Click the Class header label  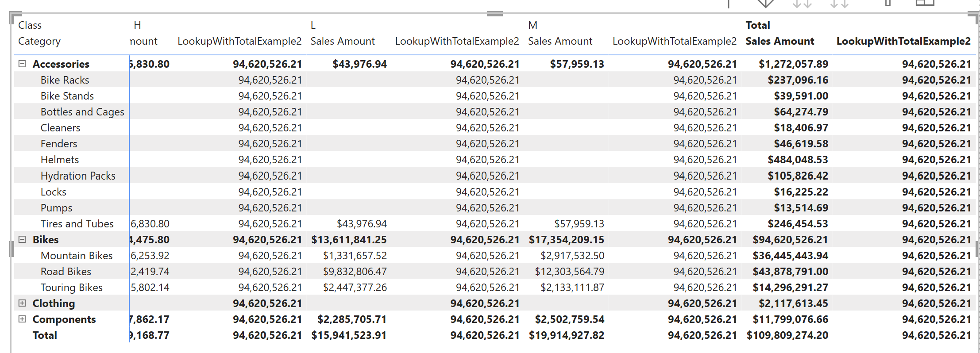point(30,25)
